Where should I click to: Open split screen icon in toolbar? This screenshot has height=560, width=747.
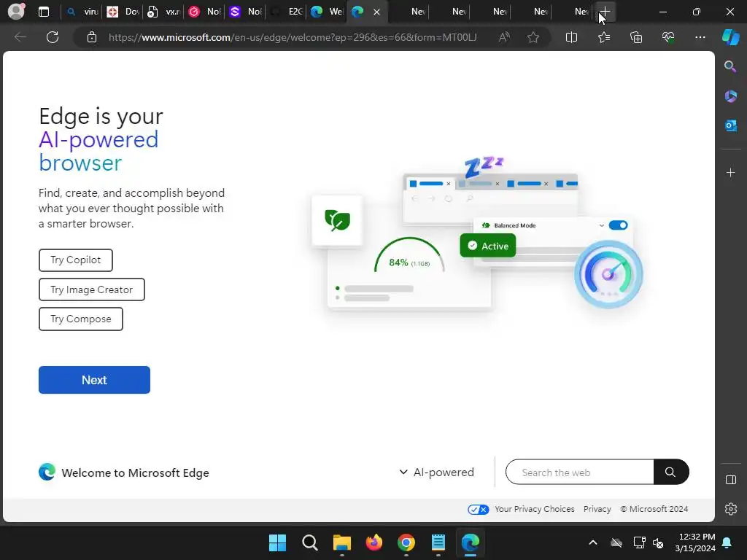pyautogui.click(x=571, y=37)
